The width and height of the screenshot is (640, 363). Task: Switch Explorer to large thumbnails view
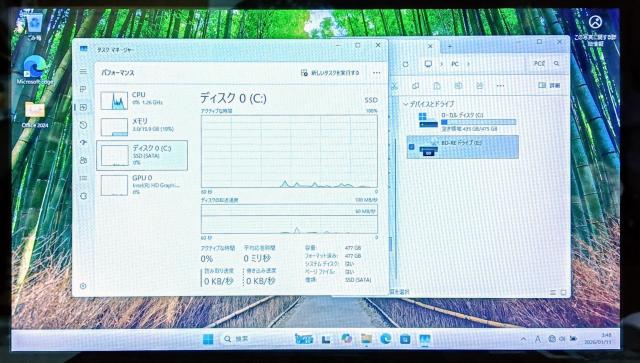(564, 292)
